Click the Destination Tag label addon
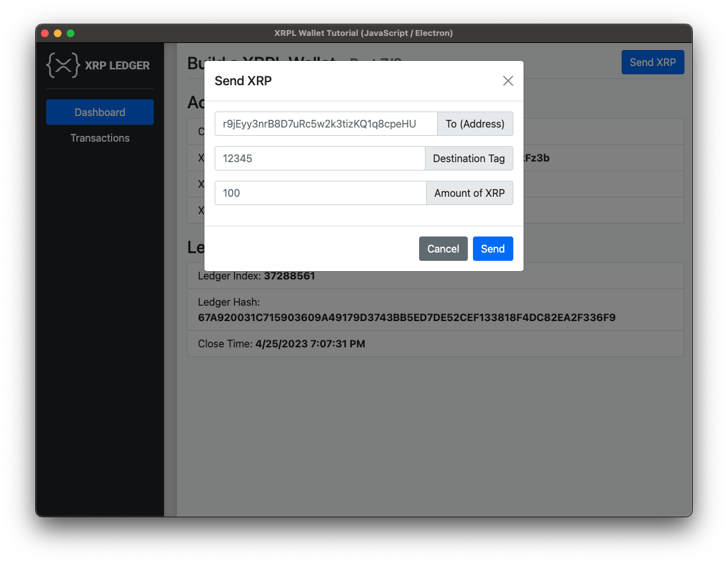Screen dimensions: 728x564 [468, 158]
